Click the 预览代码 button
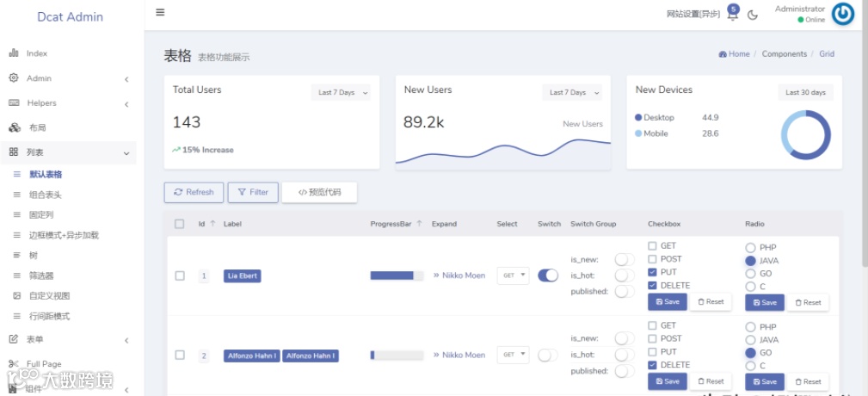 click(319, 192)
